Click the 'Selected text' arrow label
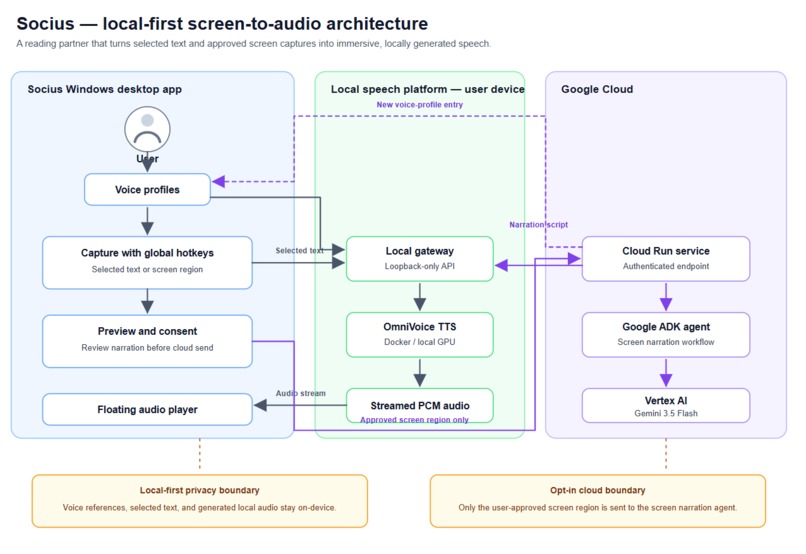 click(300, 251)
